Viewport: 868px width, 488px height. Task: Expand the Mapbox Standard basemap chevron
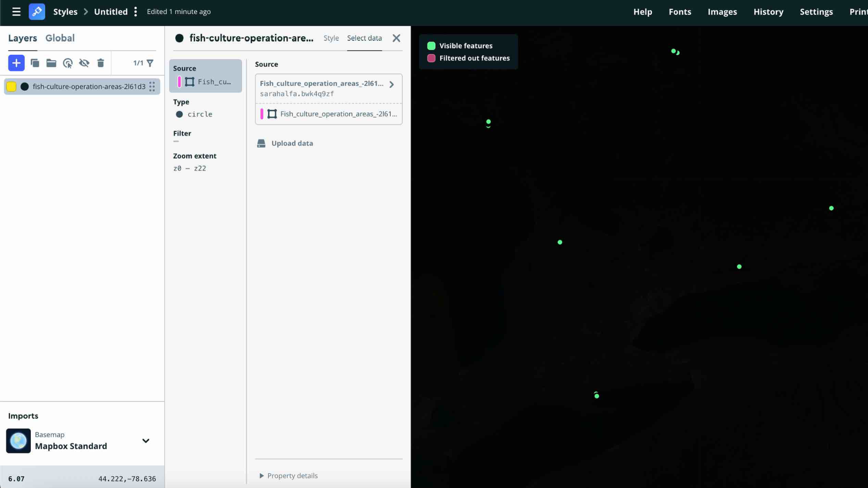coord(146,441)
